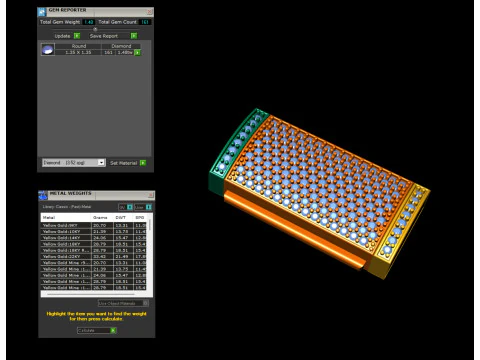Select the Yellow Gold 22KY row
Screen dimensions: 480x360
click(x=93, y=256)
